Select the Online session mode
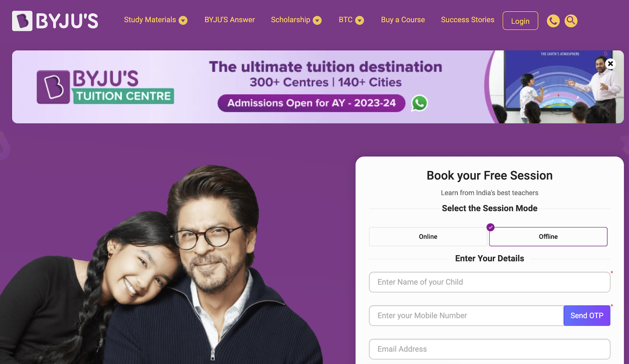The image size is (629, 364). point(428,237)
